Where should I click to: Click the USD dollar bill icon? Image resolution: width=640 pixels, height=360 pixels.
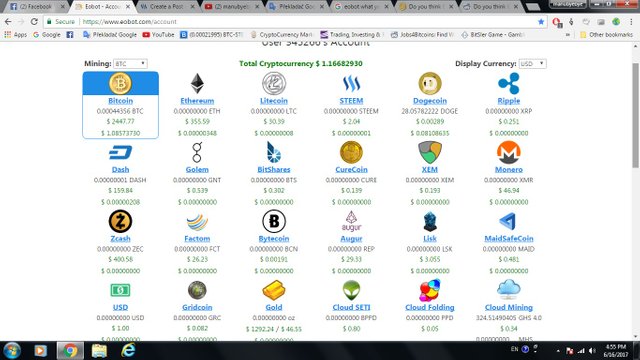[x=120, y=290]
